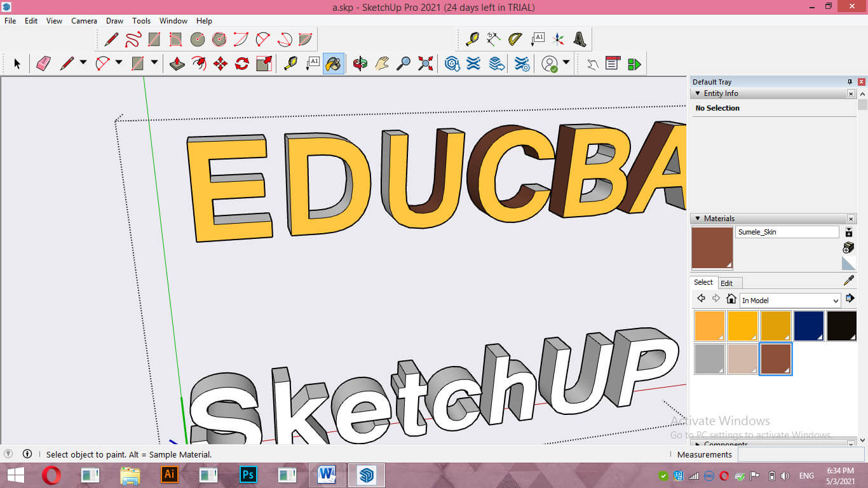868x488 pixels.
Task: Choose the Polygon drawing tool
Action: 219,39
